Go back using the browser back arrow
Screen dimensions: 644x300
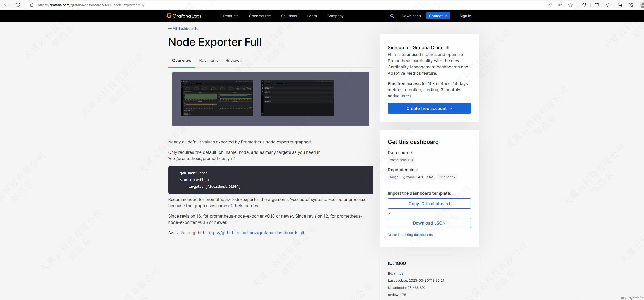(6, 5)
